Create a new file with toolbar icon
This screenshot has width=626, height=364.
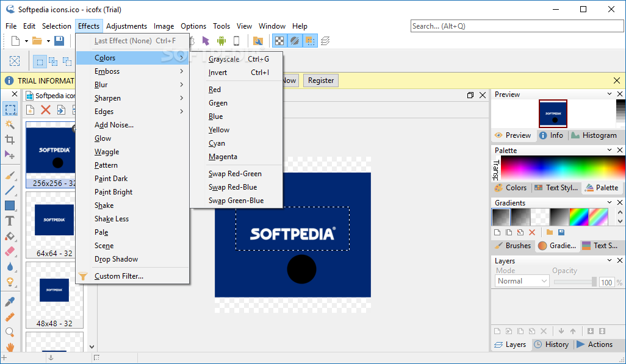[x=15, y=41]
